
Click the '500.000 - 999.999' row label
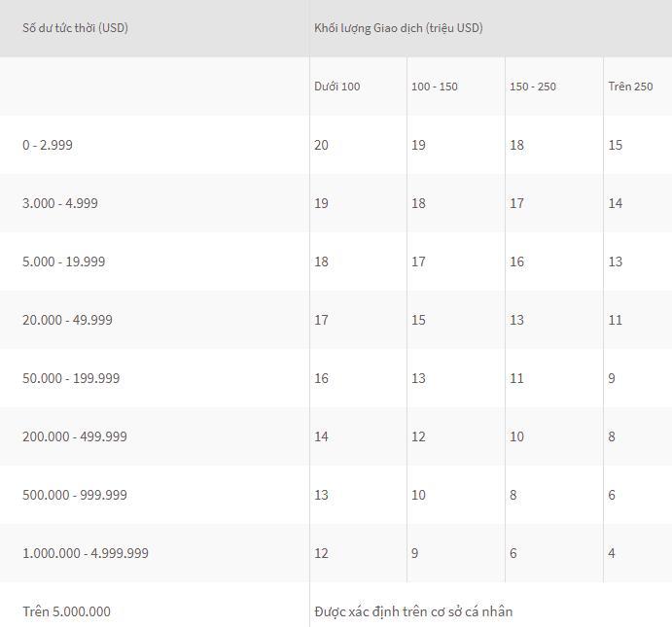pyautogui.click(x=75, y=495)
